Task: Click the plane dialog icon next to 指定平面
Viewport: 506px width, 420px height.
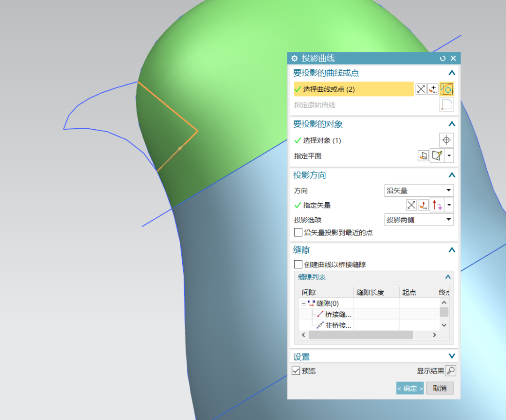Action: (x=423, y=155)
